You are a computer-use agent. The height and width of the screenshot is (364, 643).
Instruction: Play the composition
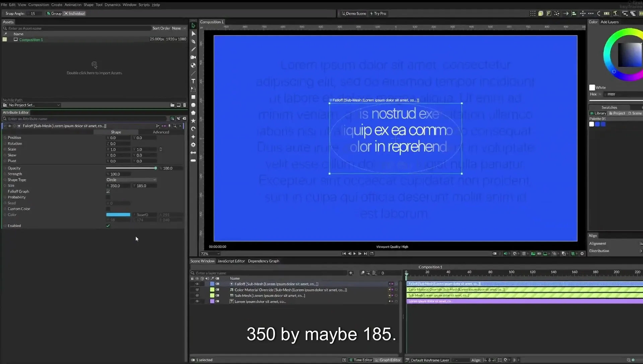coord(355,254)
